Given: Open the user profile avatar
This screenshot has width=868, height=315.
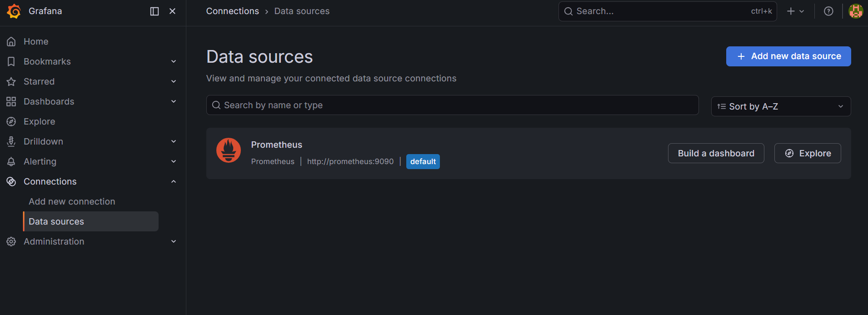Looking at the screenshot, I should point(856,11).
